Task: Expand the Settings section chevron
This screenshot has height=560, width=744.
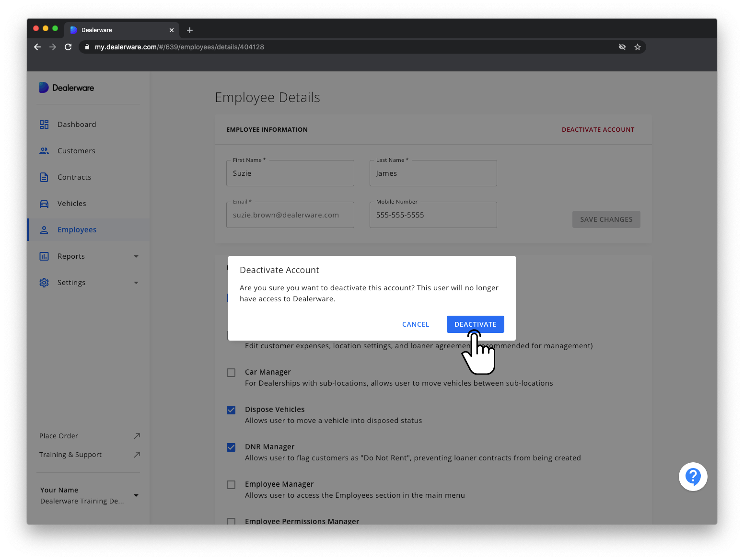Action: (136, 283)
